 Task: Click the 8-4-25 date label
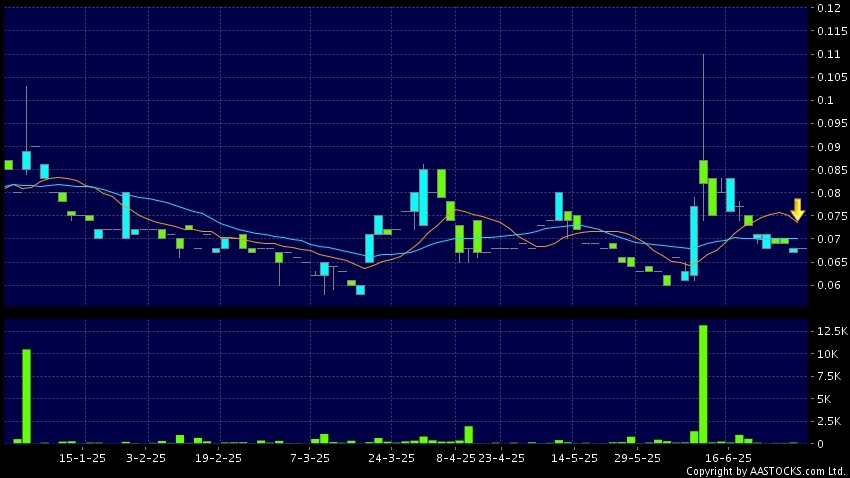tap(456, 458)
